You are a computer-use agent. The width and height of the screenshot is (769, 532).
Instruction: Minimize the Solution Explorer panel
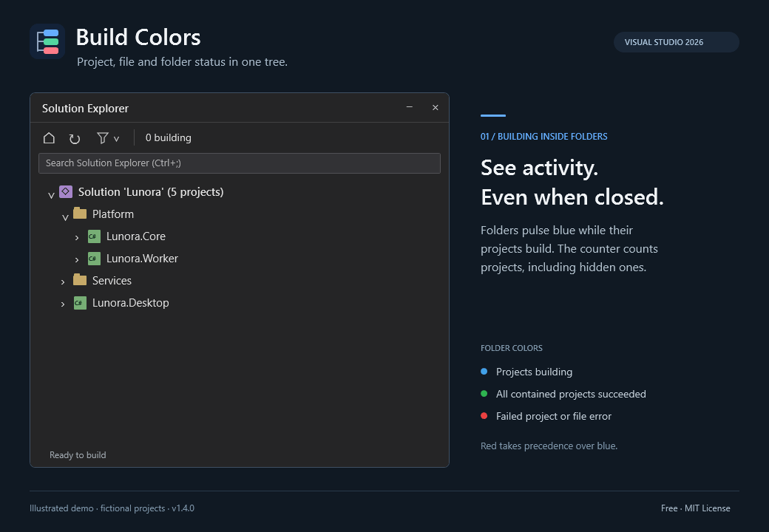[x=410, y=107]
